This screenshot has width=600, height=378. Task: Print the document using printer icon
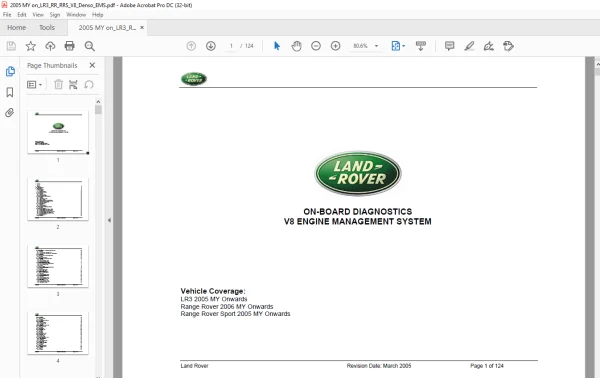tap(70, 46)
